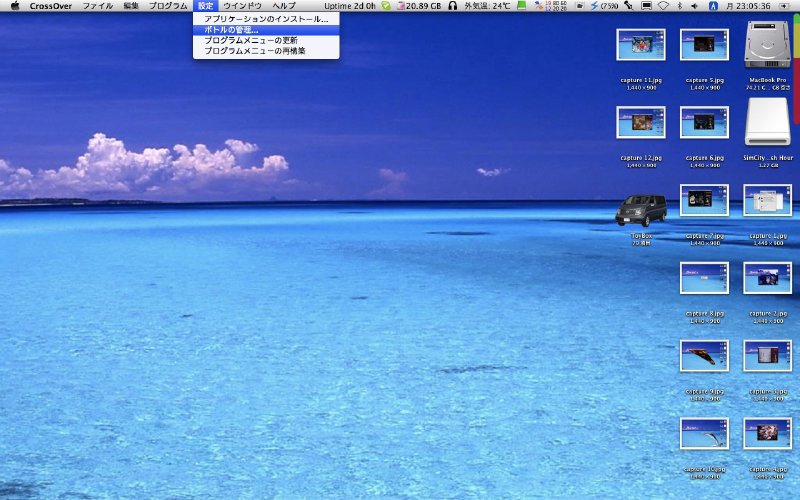800x500 pixels.
Task: Open the MacBook Pro hard drive icon
Action: click(x=767, y=46)
